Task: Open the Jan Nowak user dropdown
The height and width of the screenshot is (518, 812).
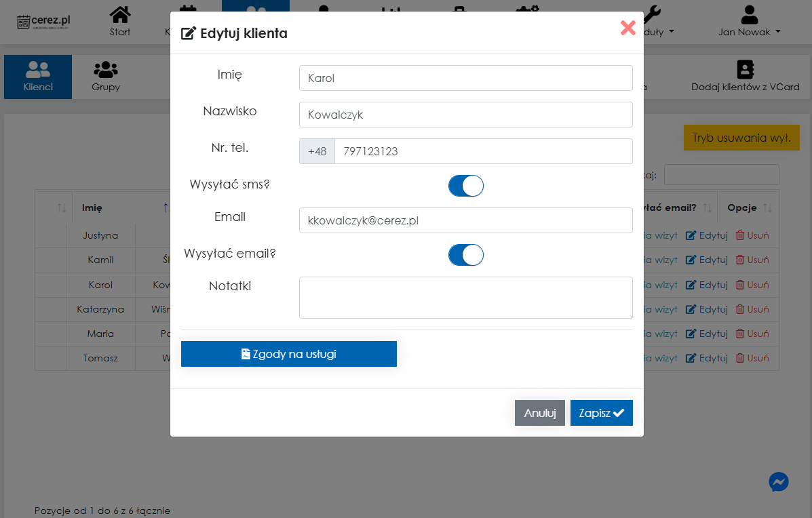Action: point(749,21)
